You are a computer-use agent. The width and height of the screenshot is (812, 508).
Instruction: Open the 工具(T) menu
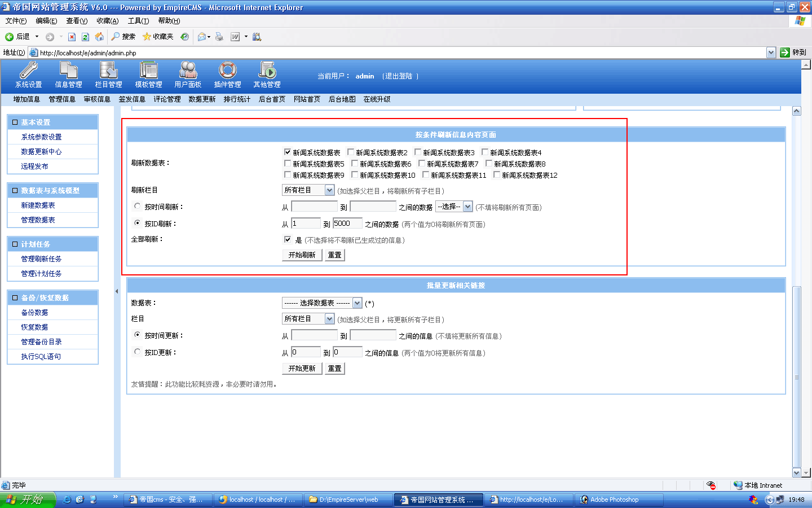click(x=138, y=21)
